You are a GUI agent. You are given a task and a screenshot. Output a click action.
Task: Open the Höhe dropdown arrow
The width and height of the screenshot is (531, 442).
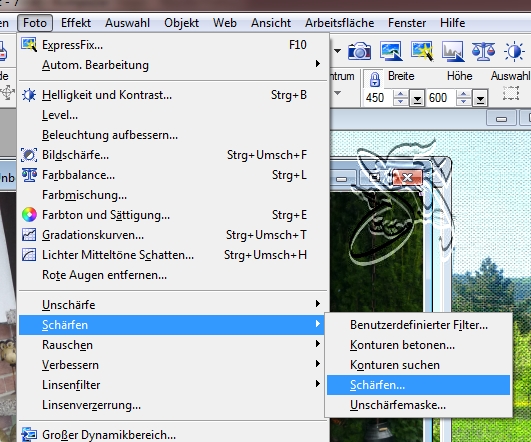coord(480,98)
